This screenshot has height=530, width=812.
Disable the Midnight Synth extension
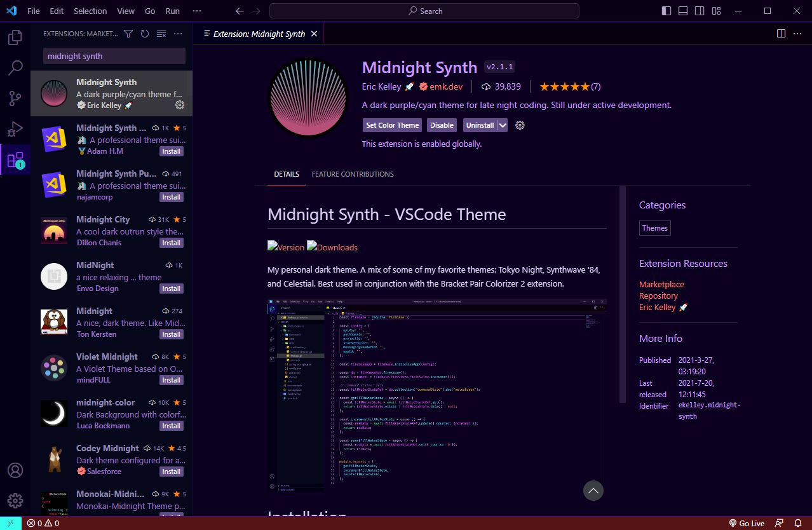pos(442,125)
